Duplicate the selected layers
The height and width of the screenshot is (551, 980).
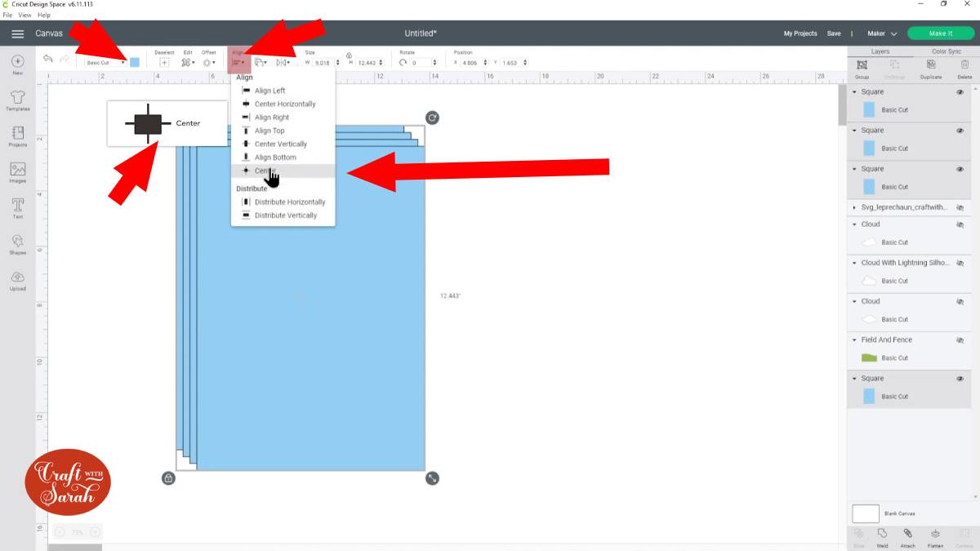pyautogui.click(x=930, y=68)
